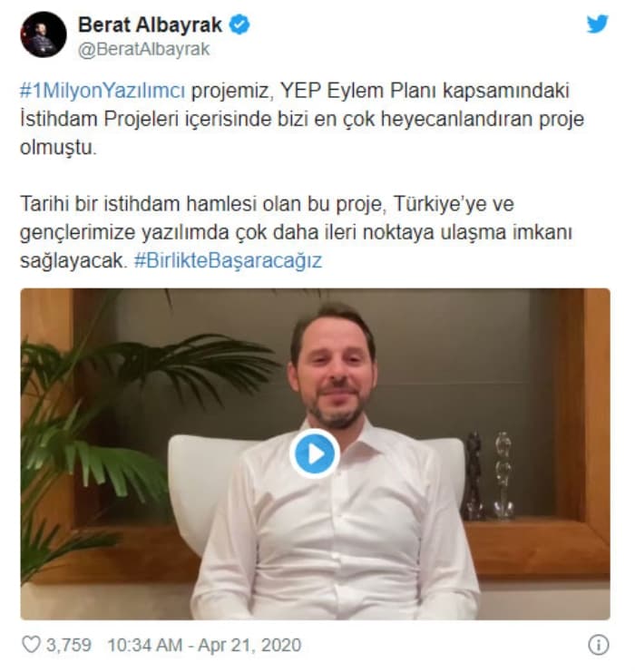
Task: Select the 'YEP Eylem Planı' text
Action: tap(359, 91)
